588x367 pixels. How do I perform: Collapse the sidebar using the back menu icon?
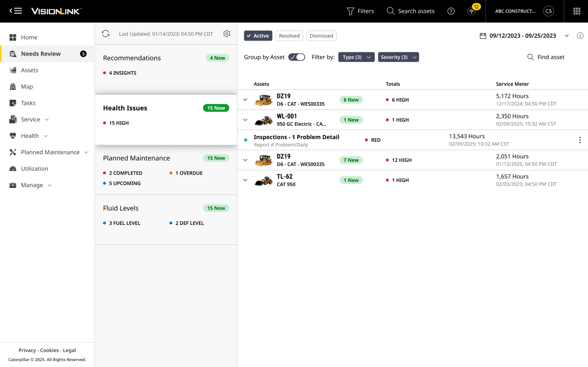15,11
